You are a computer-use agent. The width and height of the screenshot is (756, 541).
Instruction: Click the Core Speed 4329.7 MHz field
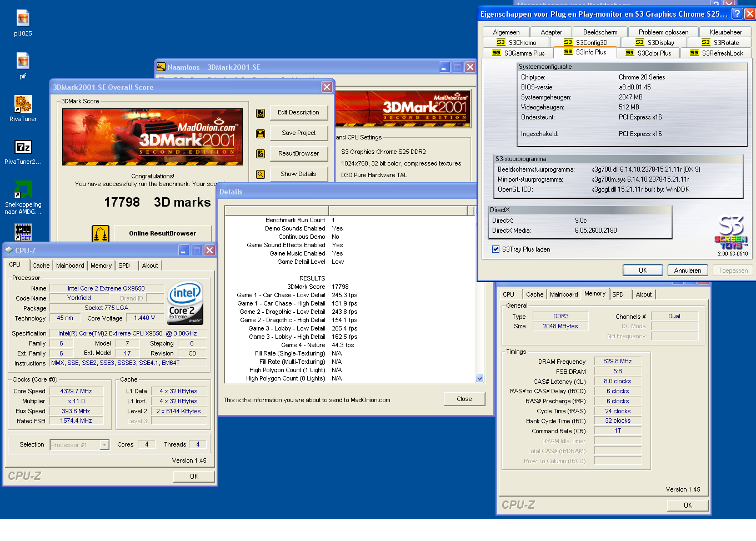pyautogui.click(x=76, y=391)
